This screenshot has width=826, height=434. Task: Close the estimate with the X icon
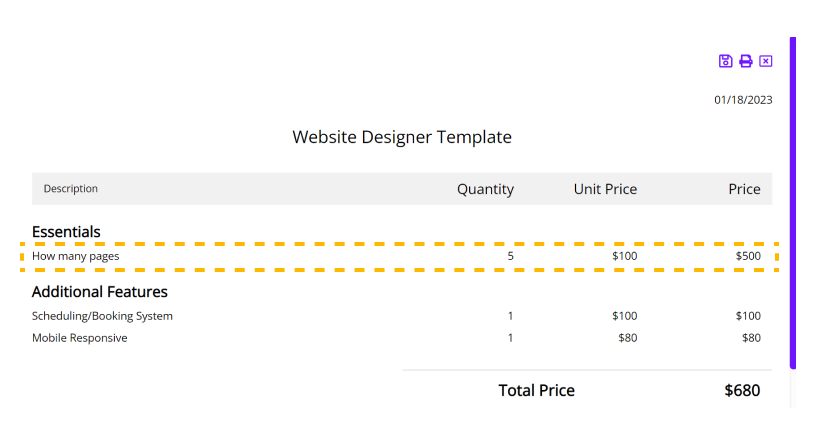(765, 61)
